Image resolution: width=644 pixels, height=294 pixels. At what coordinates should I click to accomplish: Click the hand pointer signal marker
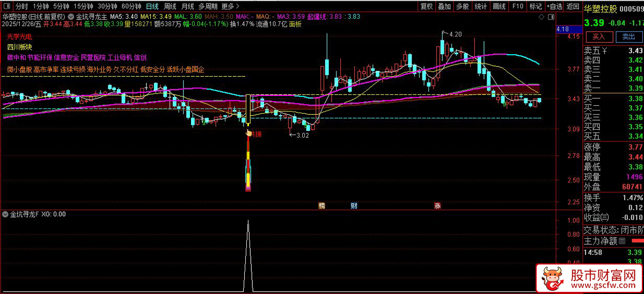point(248,133)
